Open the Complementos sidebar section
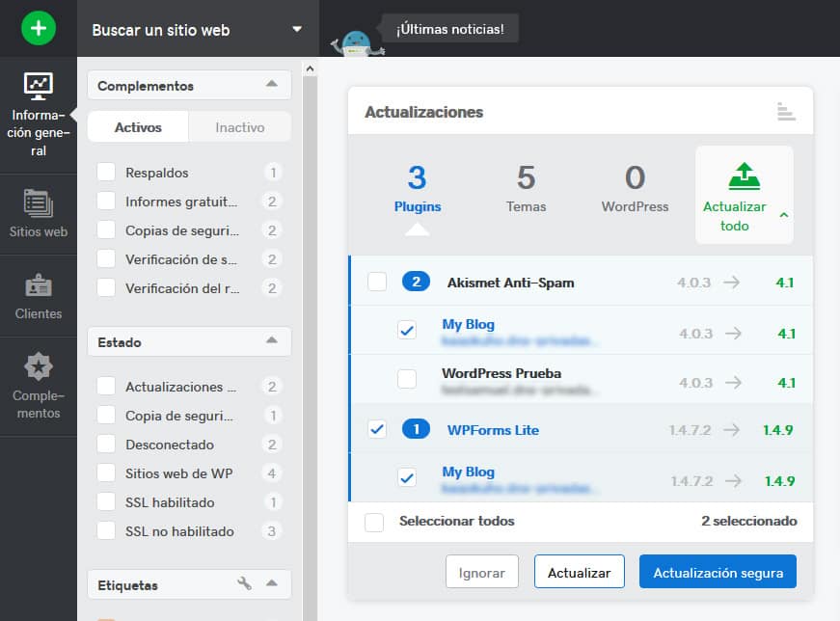This screenshot has height=621, width=840. tap(39, 387)
